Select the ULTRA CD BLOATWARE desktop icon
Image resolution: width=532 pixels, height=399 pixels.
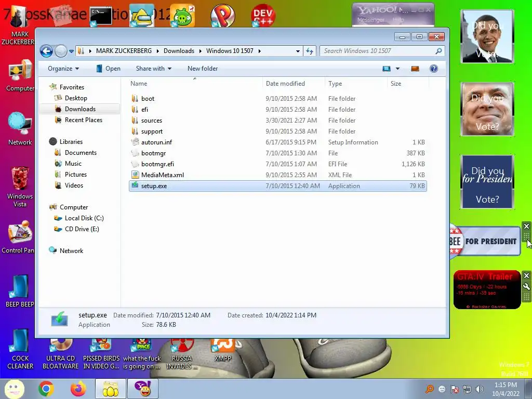[60, 354]
